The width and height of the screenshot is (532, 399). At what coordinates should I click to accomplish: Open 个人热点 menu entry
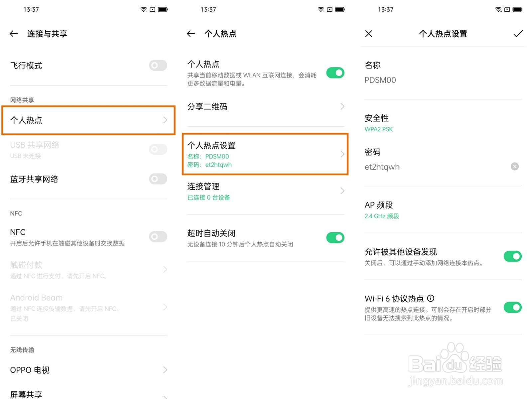click(88, 120)
